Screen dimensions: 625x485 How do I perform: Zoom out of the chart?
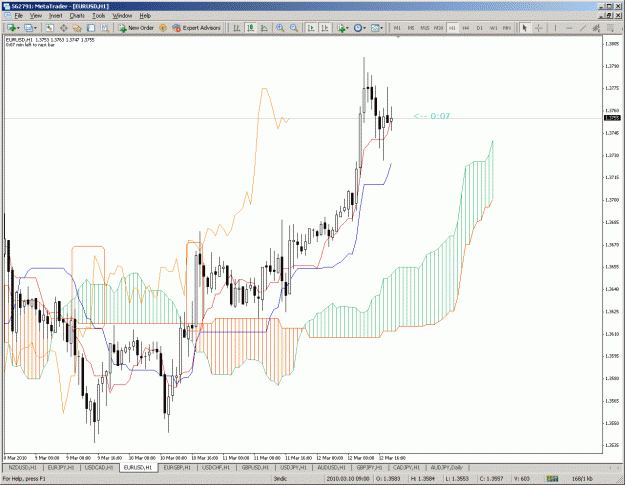[x=294, y=28]
